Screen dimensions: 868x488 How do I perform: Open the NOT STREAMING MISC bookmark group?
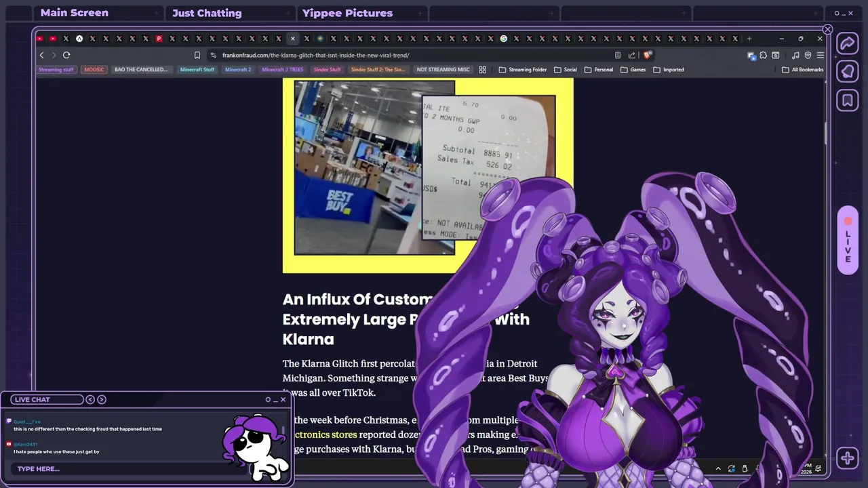click(443, 69)
